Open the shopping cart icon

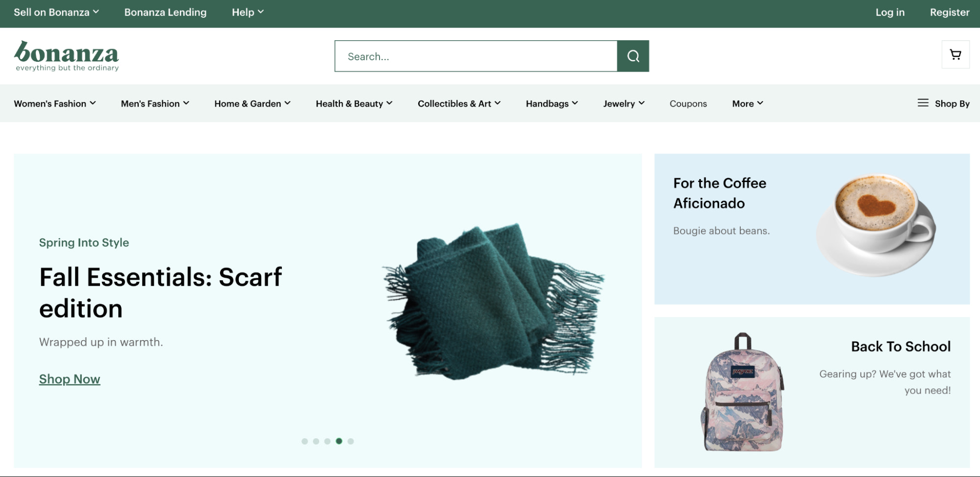coord(955,54)
